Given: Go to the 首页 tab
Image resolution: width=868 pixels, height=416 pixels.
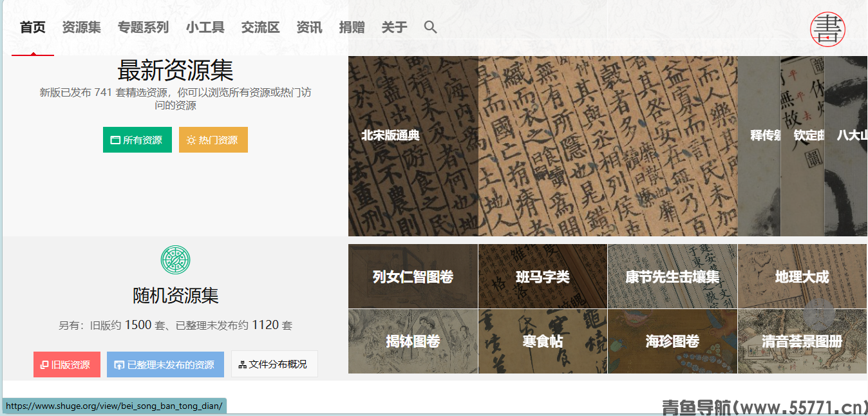Looking at the screenshot, I should pos(33,27).
